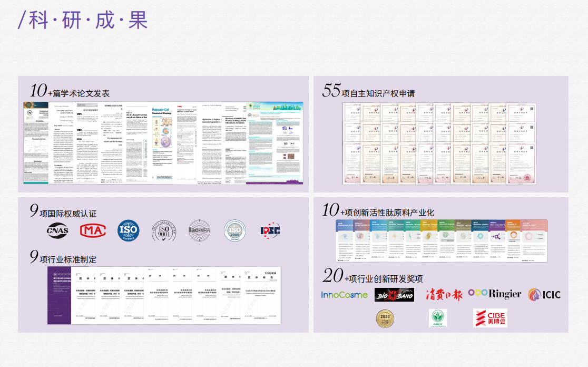This screenshot has height=367, width=588.
Task: Click the InnoCosme award logo
Action: point(344,295)
